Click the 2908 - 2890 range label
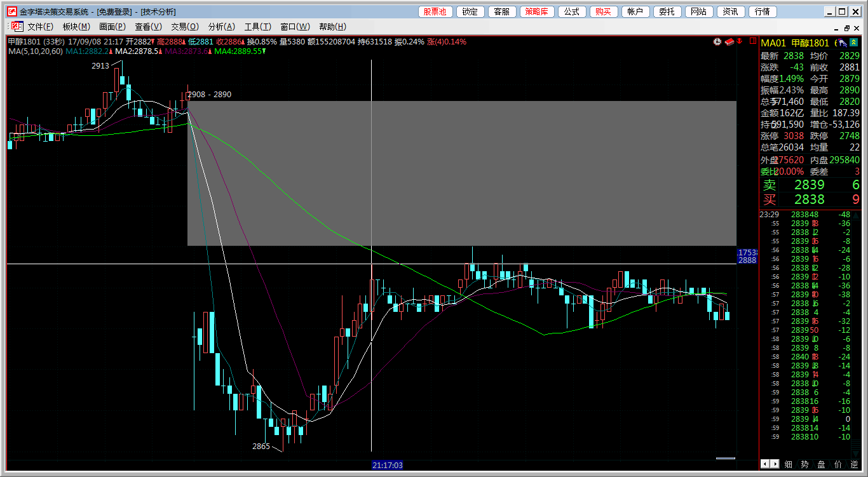 [x=210, y=95]
